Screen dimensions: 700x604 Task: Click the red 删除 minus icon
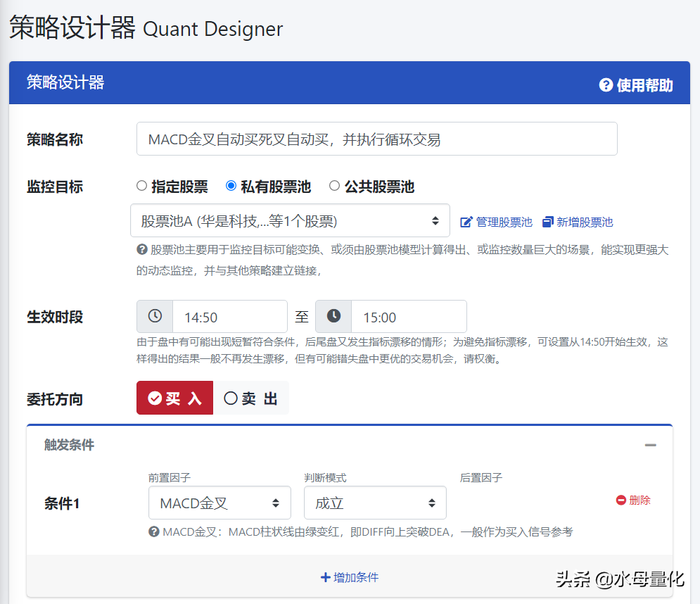(x=621, y=500)
